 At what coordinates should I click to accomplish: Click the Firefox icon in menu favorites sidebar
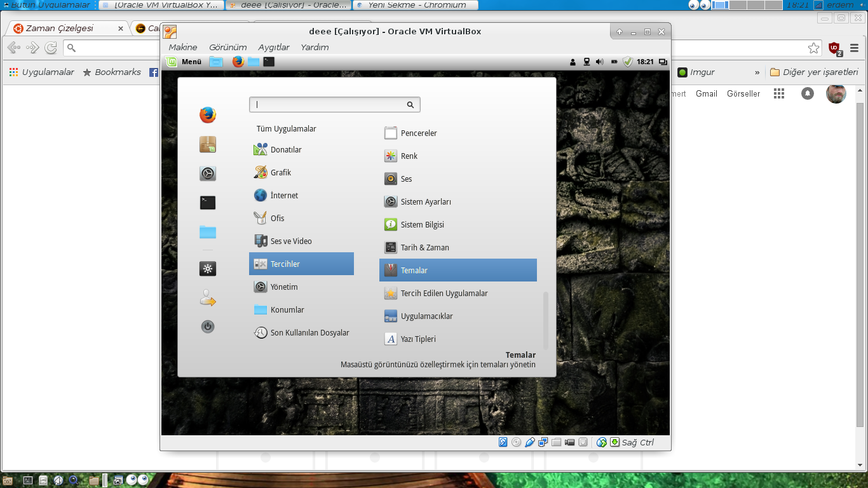pos(208,115)
